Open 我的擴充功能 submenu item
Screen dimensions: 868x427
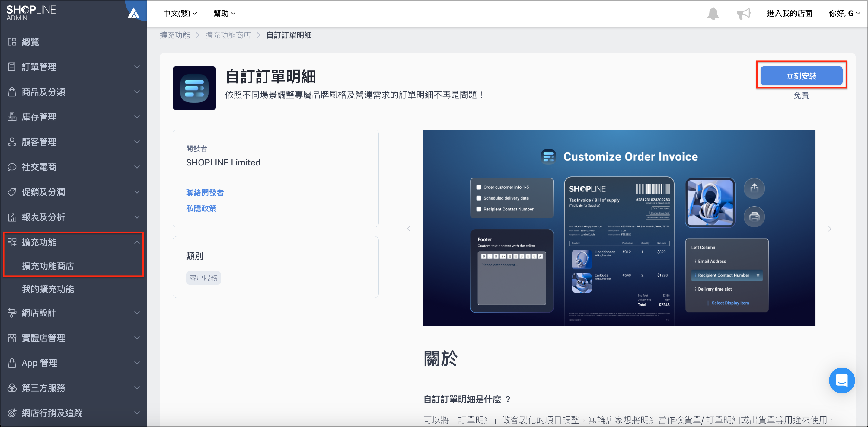click(48, 289)
